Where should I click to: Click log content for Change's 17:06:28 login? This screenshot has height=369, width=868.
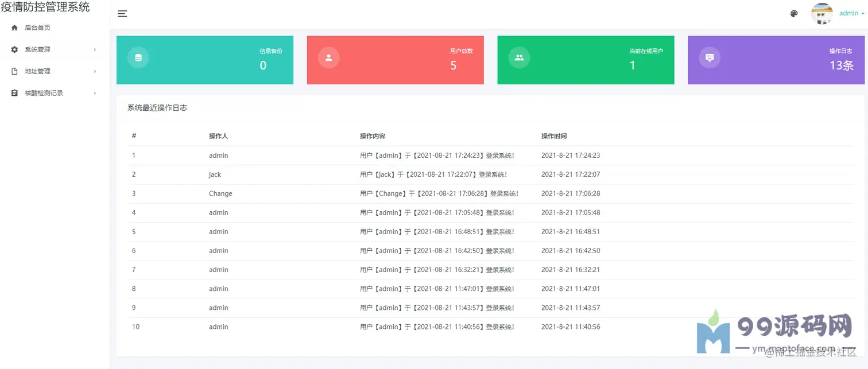pos(439,193)
